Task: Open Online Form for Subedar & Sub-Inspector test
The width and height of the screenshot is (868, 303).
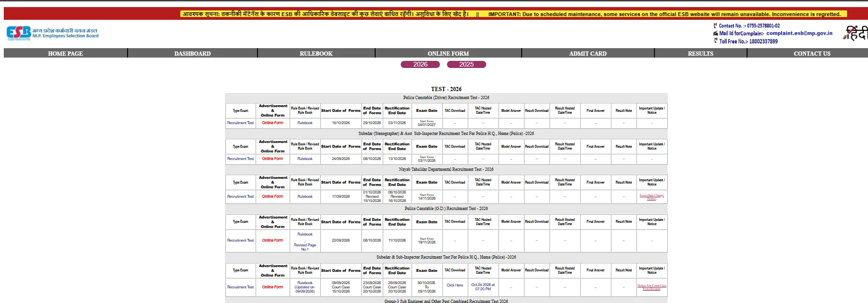Action: (273, 287)
